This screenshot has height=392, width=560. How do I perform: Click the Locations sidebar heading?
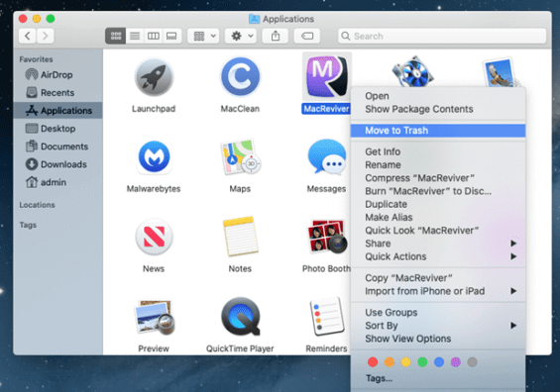pos(37,205)
